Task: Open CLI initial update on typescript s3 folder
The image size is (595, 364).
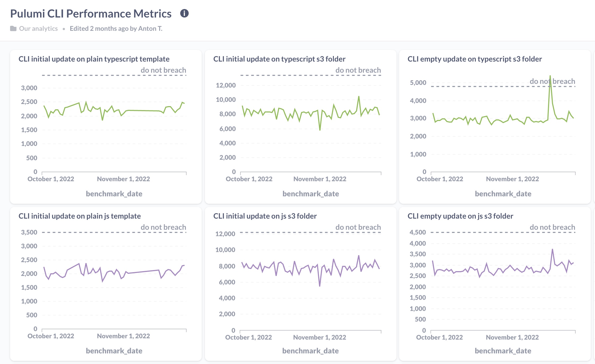Action: (279, 59)
